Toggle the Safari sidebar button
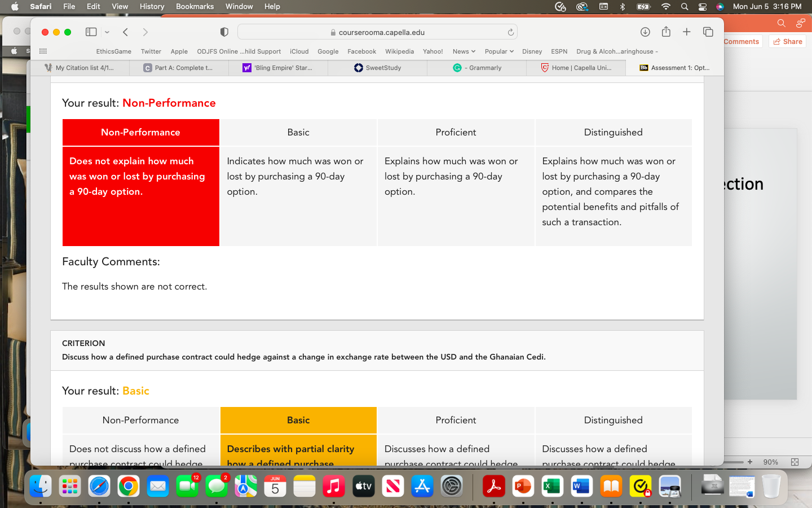The image size is (812, 508). (91, 32)
